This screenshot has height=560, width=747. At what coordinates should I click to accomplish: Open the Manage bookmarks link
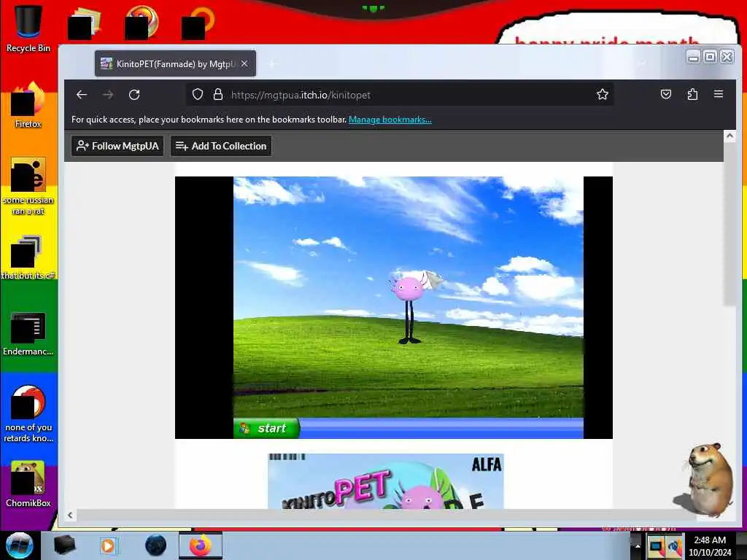pyautogui.click(x=390, y=120)
